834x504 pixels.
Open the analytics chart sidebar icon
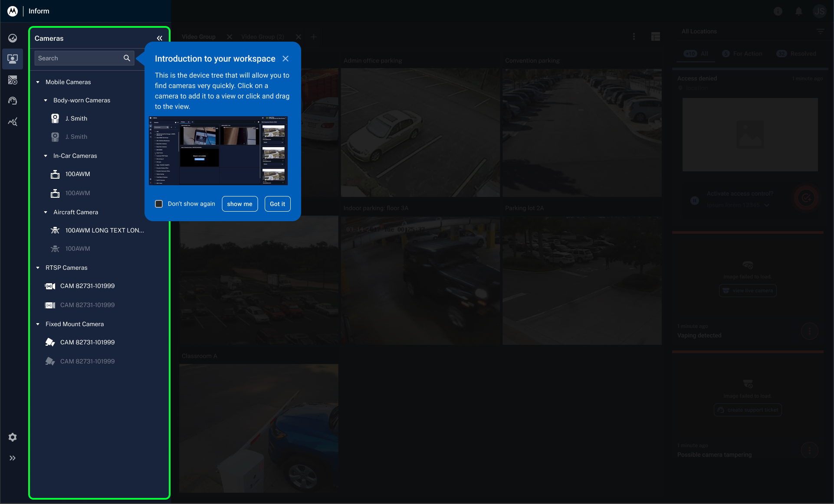tap(13, 122)
